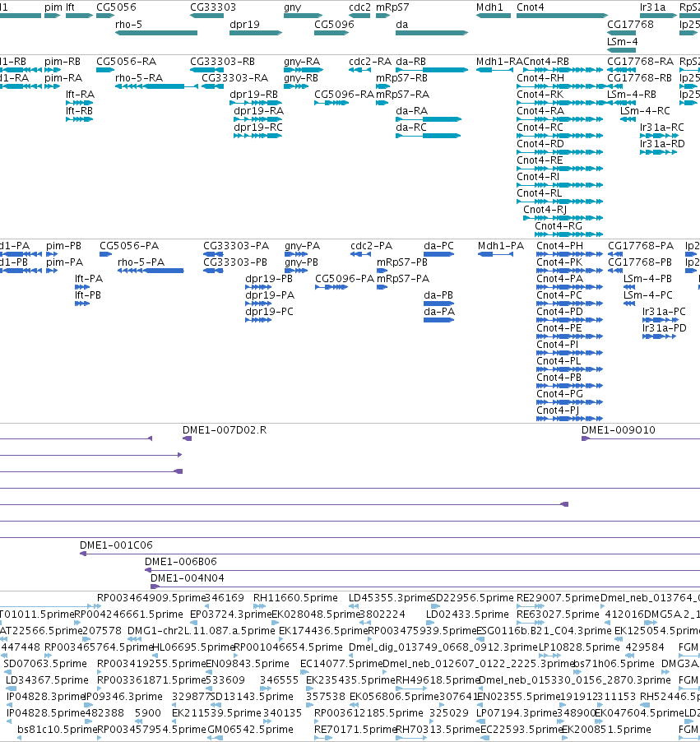This screenshot has width=700, height=742.
Task: Click EST 'RE70171.5prime'
Action: tap(355, 729)
